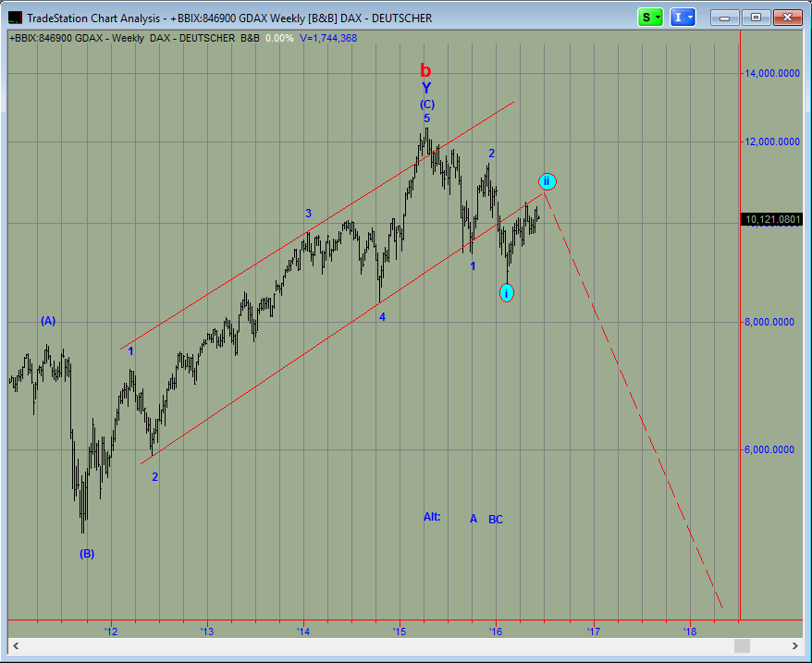
Task: Click the '18 year label on time axis
Action: pos(690,632)
